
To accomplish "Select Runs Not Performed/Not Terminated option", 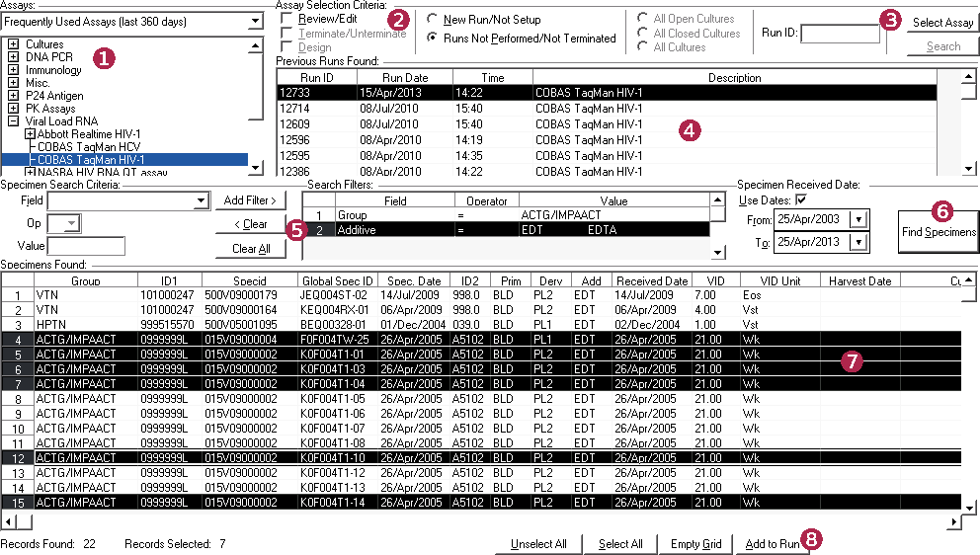I will pos(432,38).
